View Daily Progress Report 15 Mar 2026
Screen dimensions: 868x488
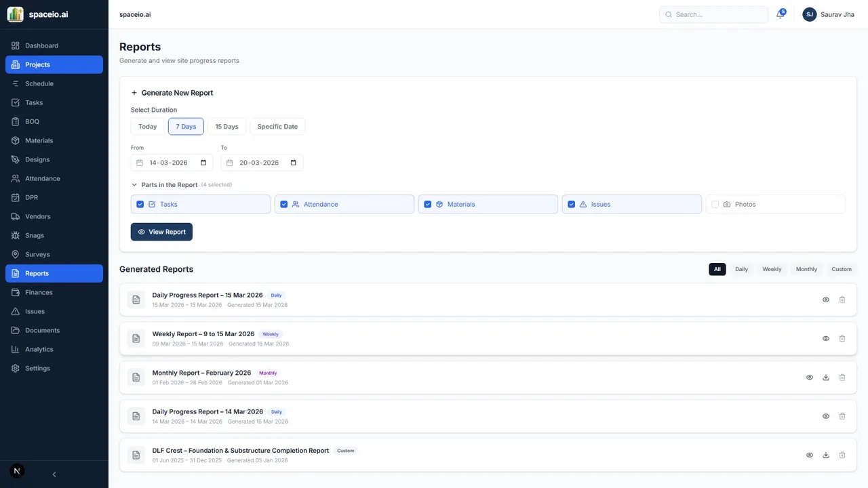[826, 300]
